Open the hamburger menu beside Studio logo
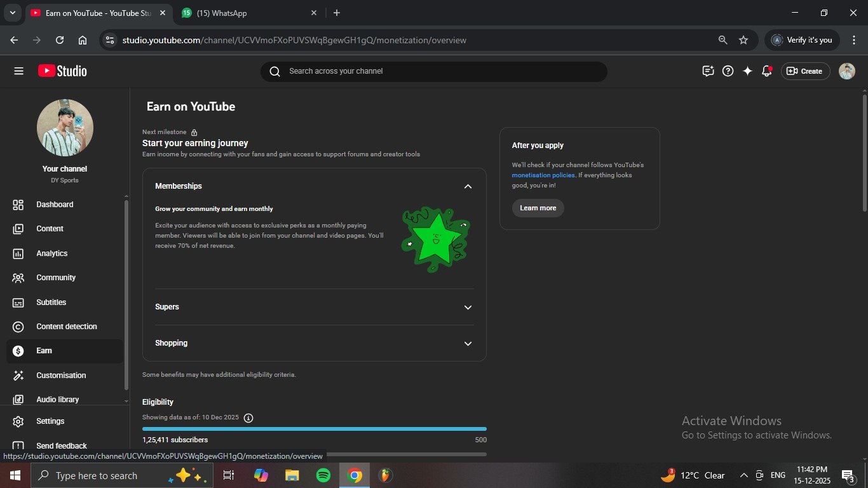Viewport: 868px width, 488px height. coord(18,71)
